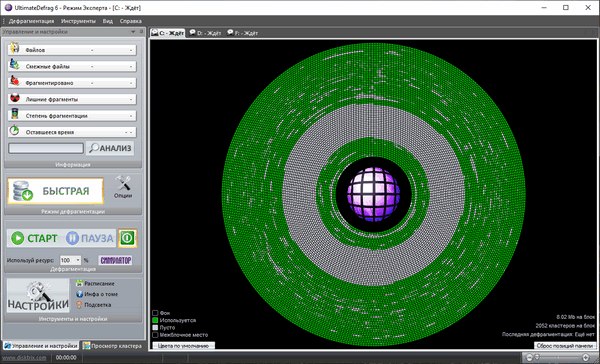Viewport: 600px width, 364px height.
Task: Click the Пусто color swatch in legend
Action: point(155,328)
